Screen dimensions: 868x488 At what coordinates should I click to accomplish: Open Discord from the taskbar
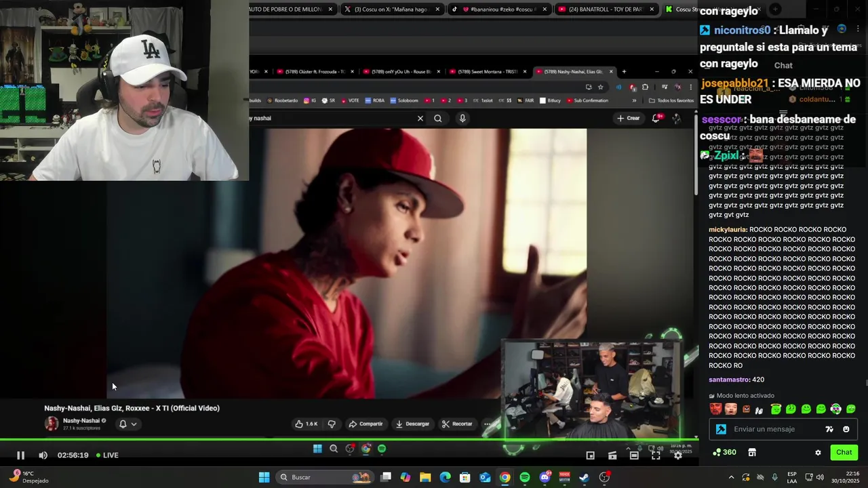coord(545,477)
